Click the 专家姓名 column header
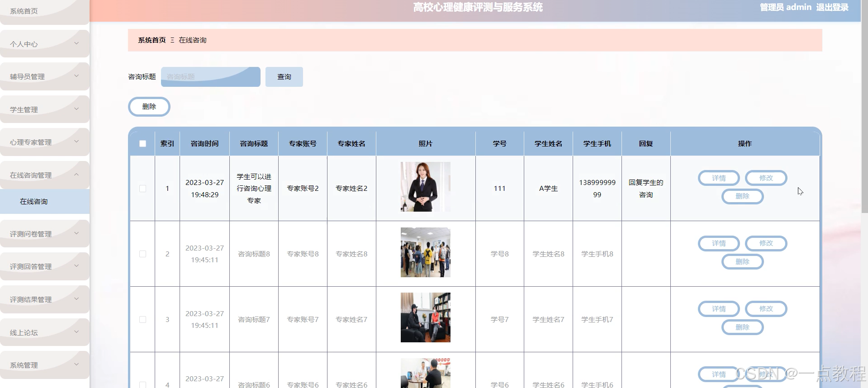Image resolution: width=868 pixels, height=388 pixels. 351,144
